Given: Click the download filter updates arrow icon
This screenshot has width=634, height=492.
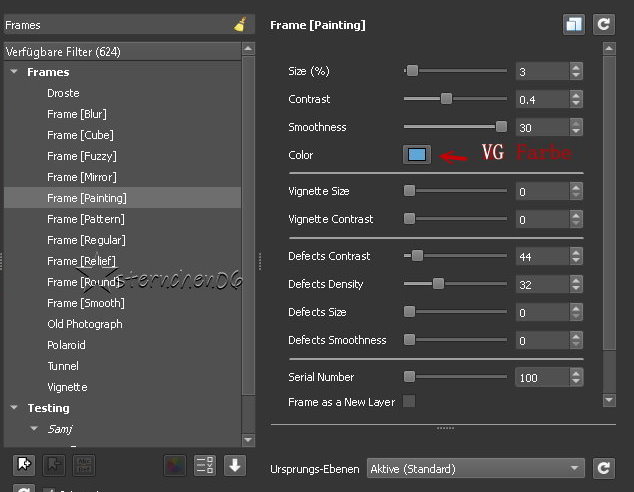Looking at the screenshot, I should 234,465.
